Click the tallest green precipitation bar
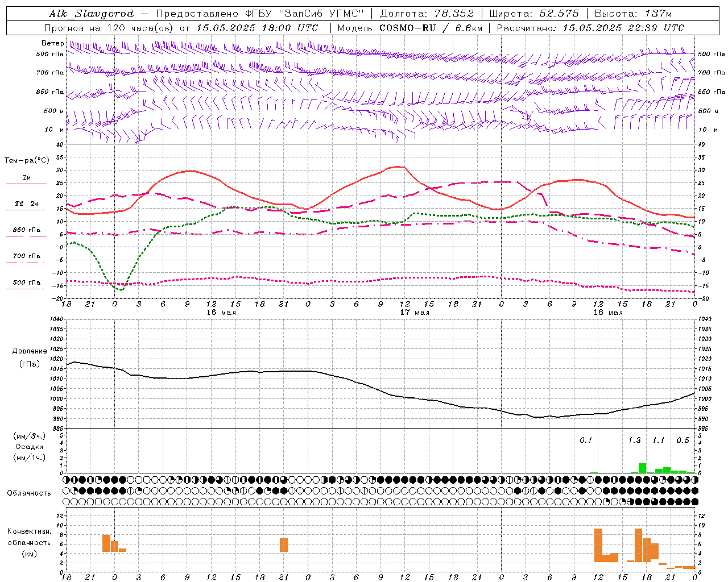This screenshot has height=582, width=728. 642,468
